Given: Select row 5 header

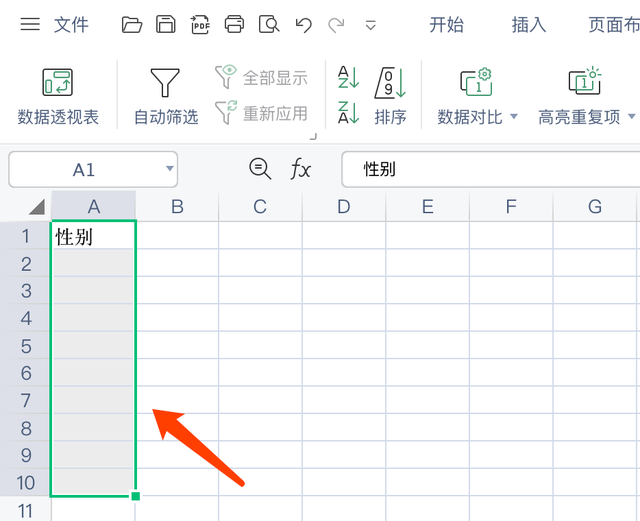Looking at the screenshot, I should [x=26, y=346].
